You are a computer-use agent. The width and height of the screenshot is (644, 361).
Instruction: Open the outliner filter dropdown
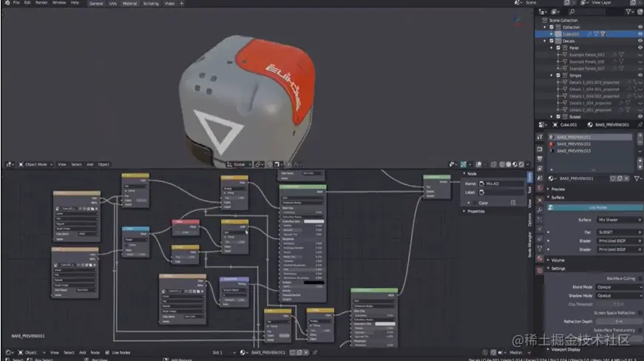coord(631,12)
